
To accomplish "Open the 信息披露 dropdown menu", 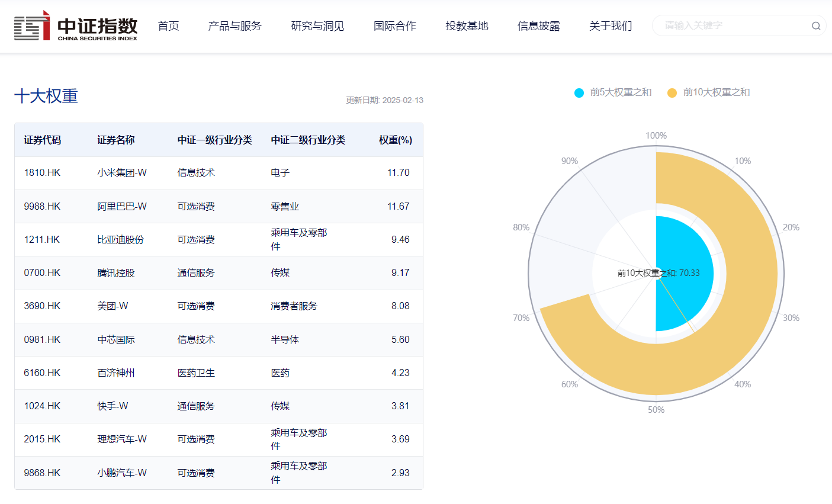I will 538,26.
